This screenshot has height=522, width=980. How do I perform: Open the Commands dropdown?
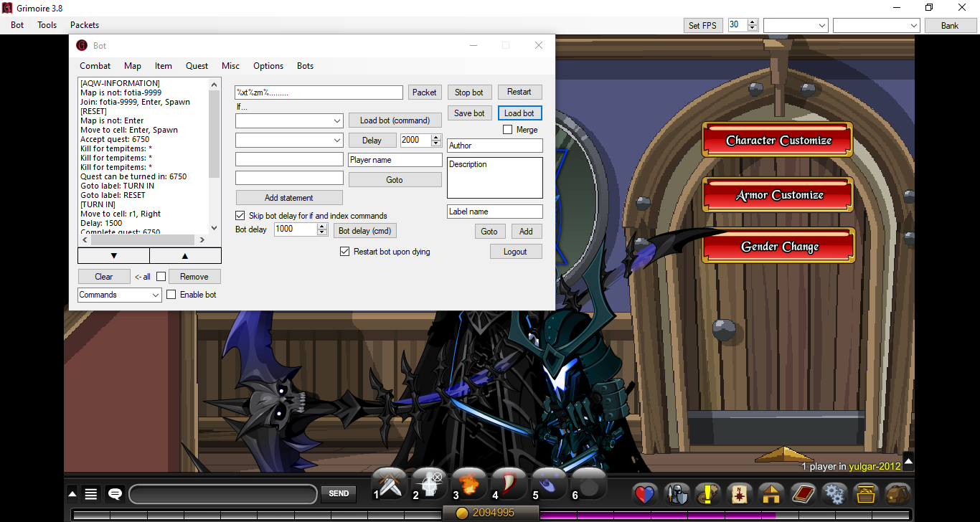click(x=119, y=294)
